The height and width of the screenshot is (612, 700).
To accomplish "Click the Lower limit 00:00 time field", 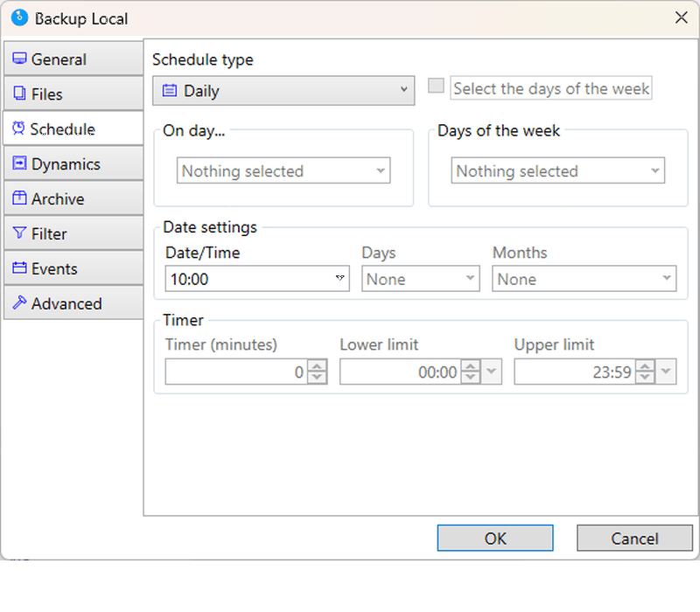I will point(401,372).
